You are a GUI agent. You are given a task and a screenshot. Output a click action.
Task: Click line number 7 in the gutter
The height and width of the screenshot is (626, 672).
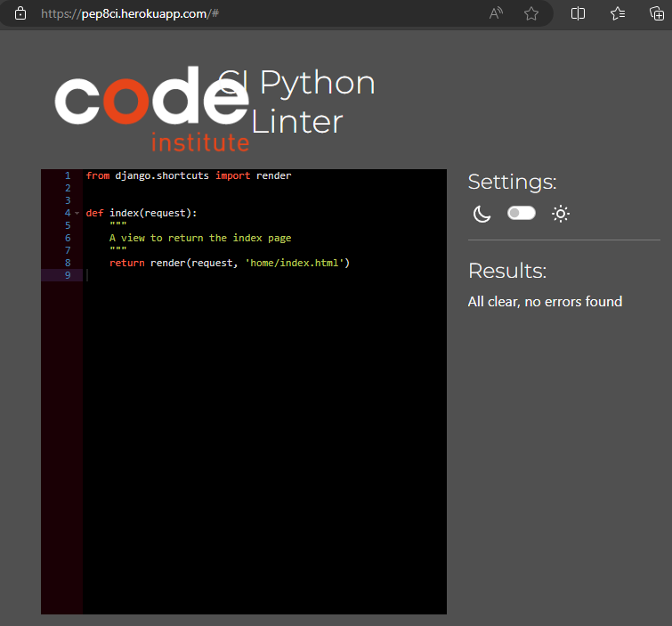pyautogui.click(x=68, y=250)
